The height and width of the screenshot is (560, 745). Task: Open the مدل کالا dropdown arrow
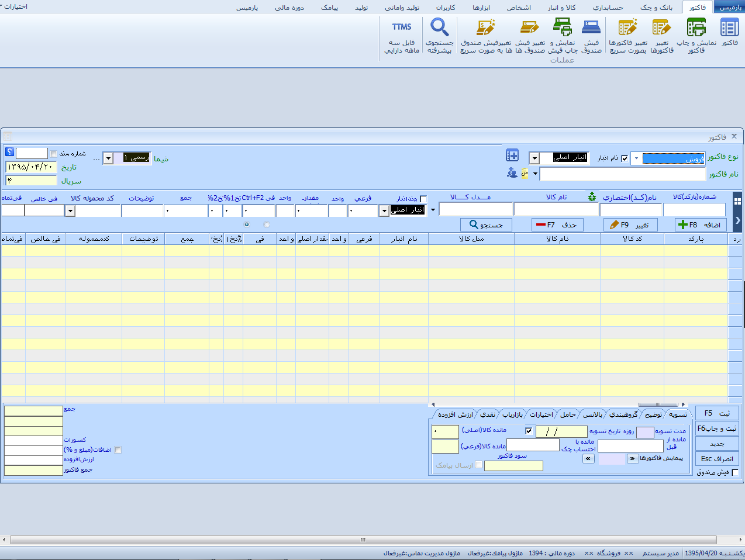point(433,210)
